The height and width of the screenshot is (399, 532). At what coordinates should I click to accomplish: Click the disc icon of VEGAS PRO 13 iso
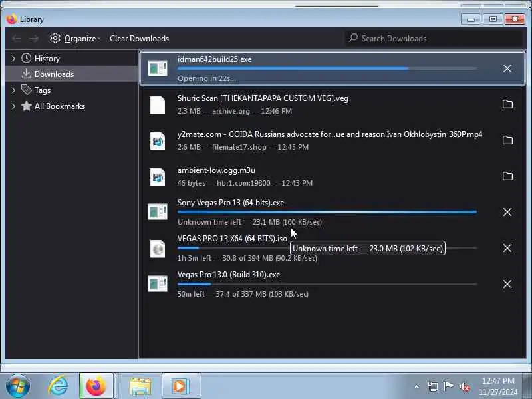(x=158, y=249)
